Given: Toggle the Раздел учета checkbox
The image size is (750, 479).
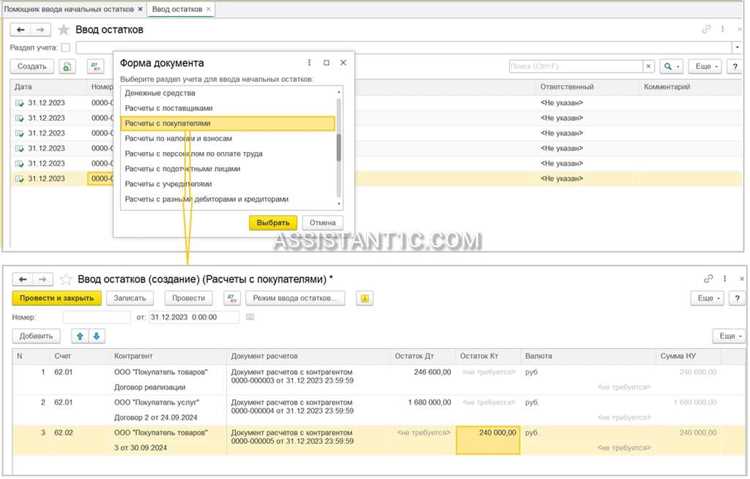Looking at the screenshot, I should pyautogui.click(x=66, y=47).
